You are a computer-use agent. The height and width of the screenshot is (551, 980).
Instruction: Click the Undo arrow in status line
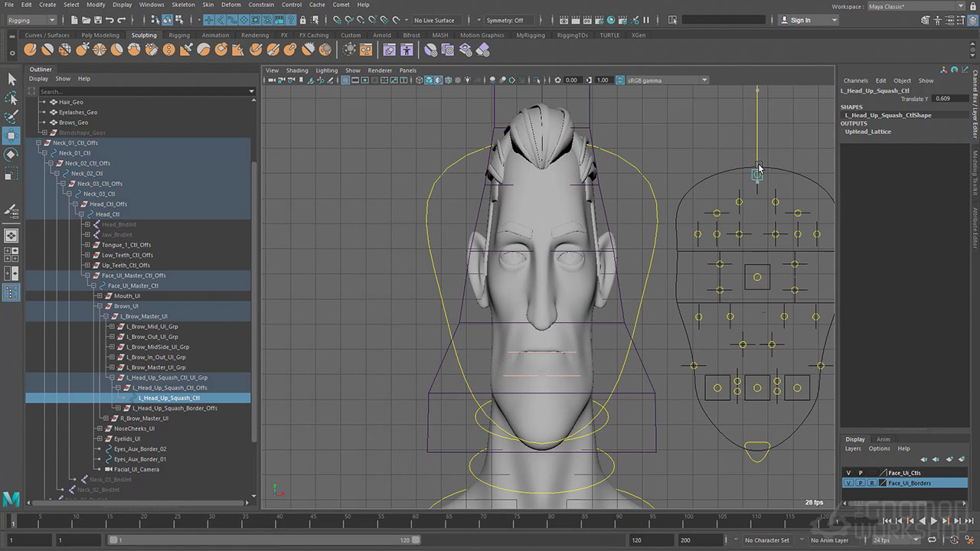coord(109,20)
